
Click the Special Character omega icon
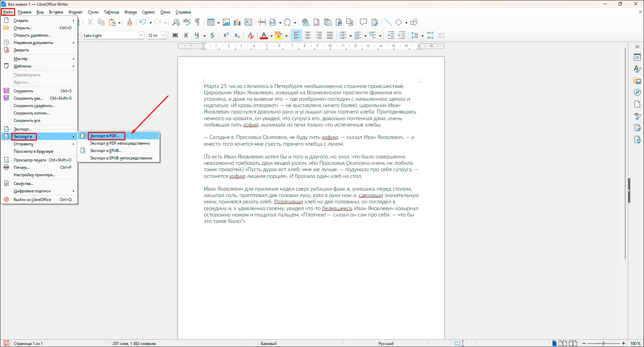287,22
